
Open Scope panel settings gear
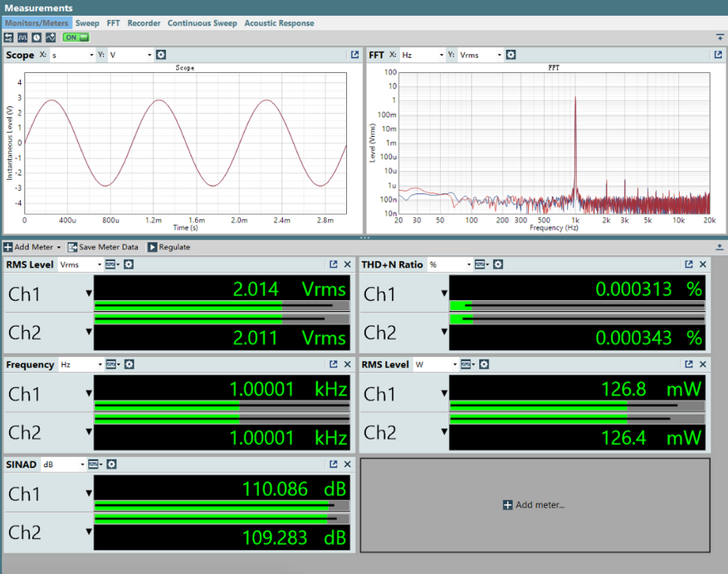point(161,55)
